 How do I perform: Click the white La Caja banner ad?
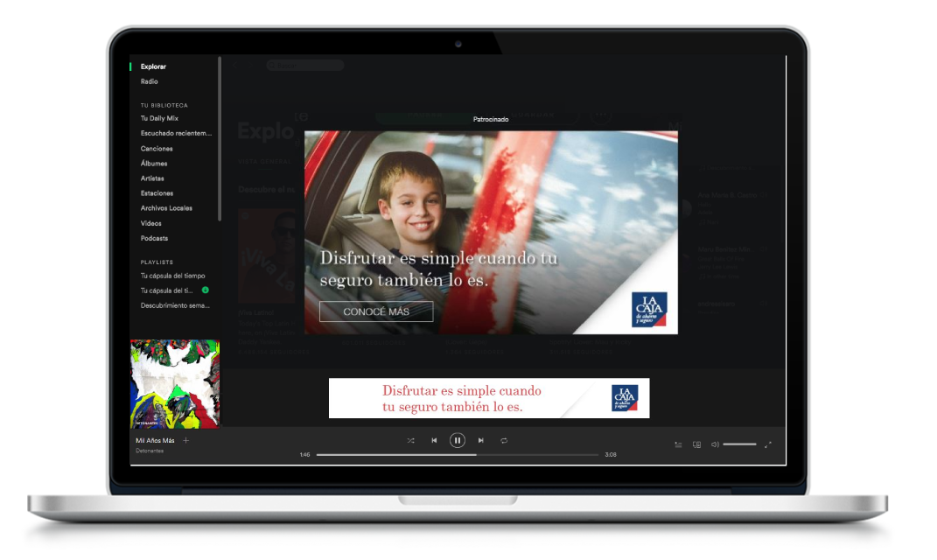click(489, 398)
